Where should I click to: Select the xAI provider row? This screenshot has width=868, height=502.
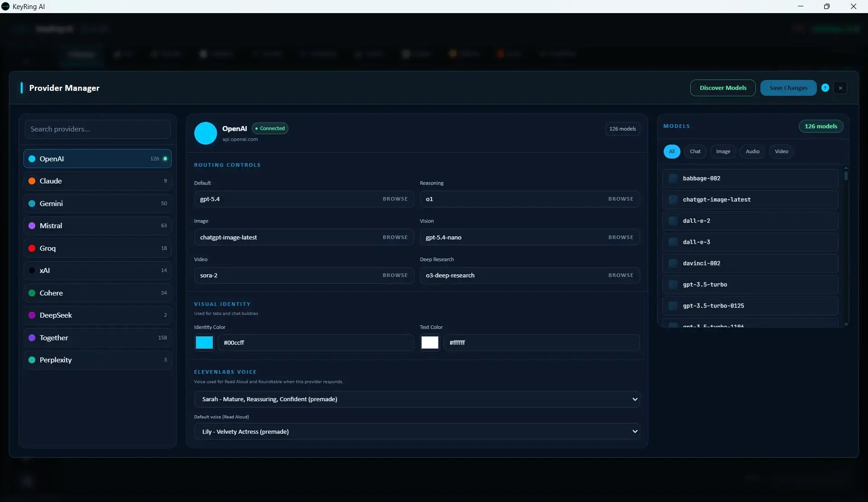coord(98,270)
